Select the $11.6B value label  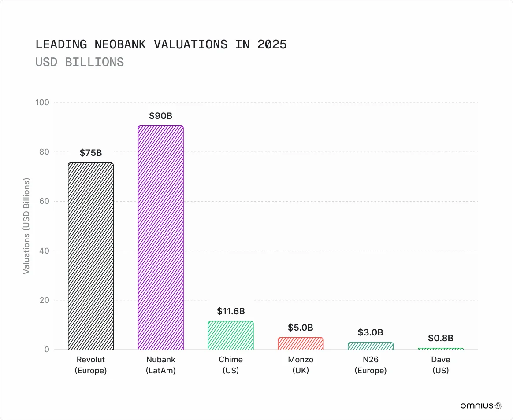coord(230,311)
